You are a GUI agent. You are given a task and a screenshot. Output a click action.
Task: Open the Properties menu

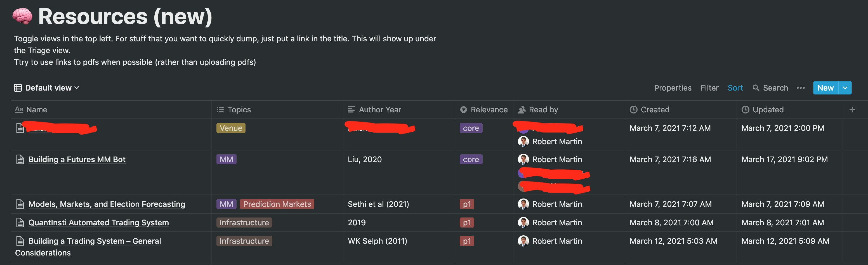pyautogui.click(x=673, y=88)
